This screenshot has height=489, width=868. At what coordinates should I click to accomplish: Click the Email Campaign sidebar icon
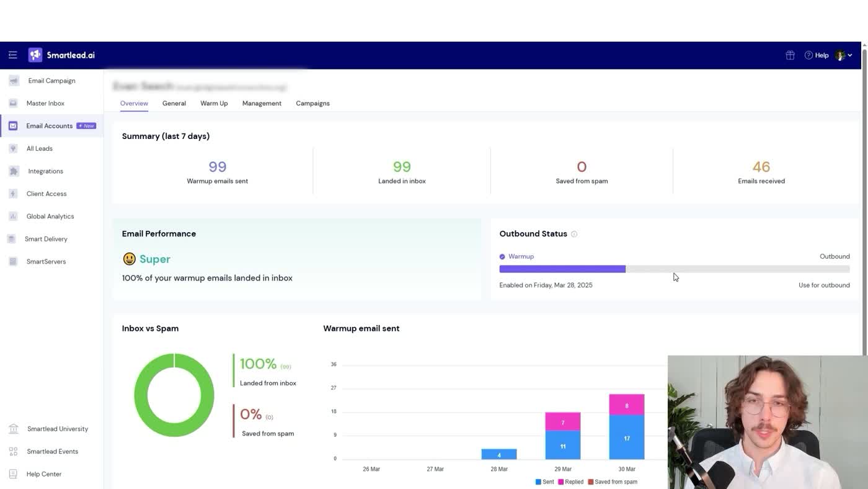click(14, 81)
